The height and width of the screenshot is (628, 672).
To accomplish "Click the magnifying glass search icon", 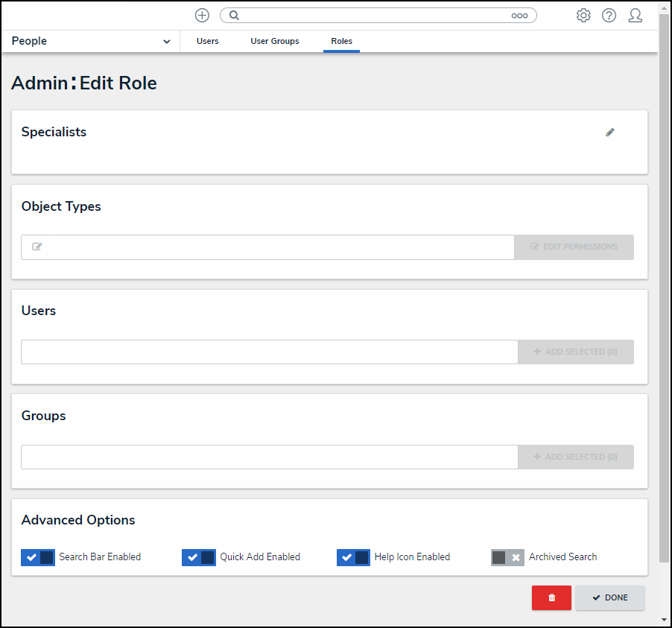I will (234, 16).
